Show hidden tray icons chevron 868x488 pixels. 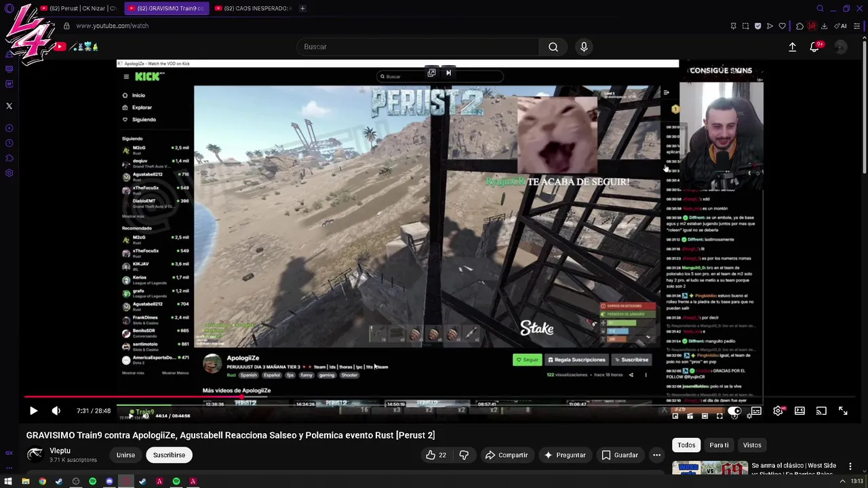coord(843,481)
